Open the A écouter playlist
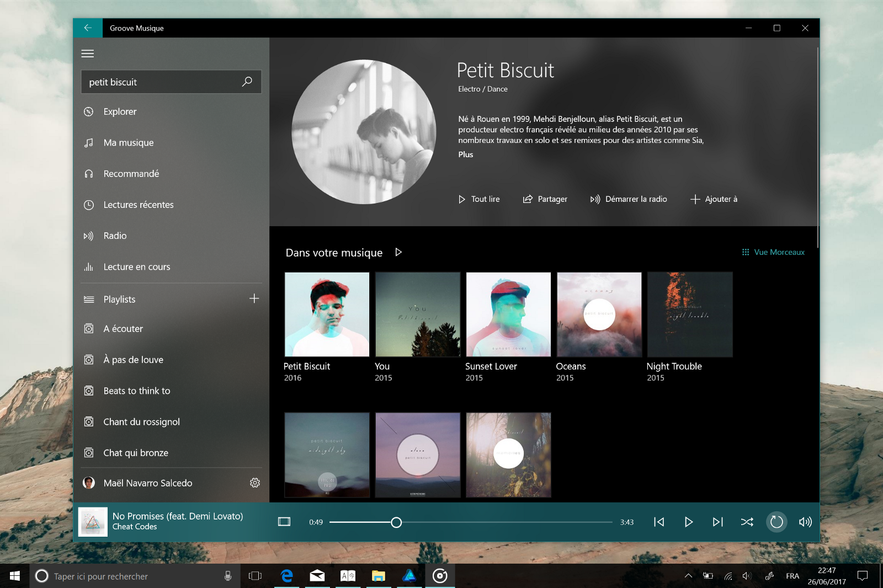Viewport: 883px width, 588px height. tap(171, 329)
